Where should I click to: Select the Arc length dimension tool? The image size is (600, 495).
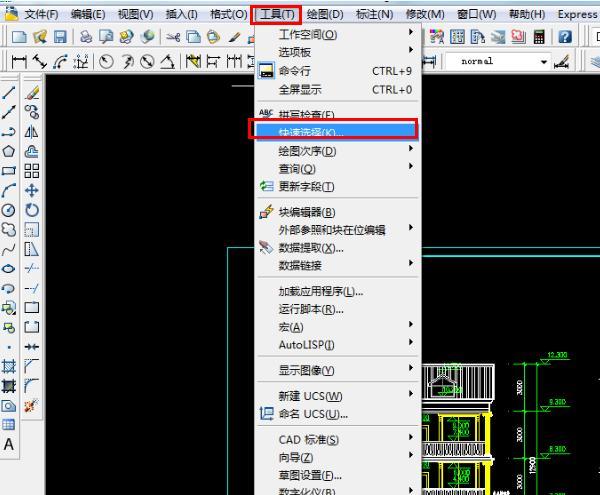click(60, 61)
